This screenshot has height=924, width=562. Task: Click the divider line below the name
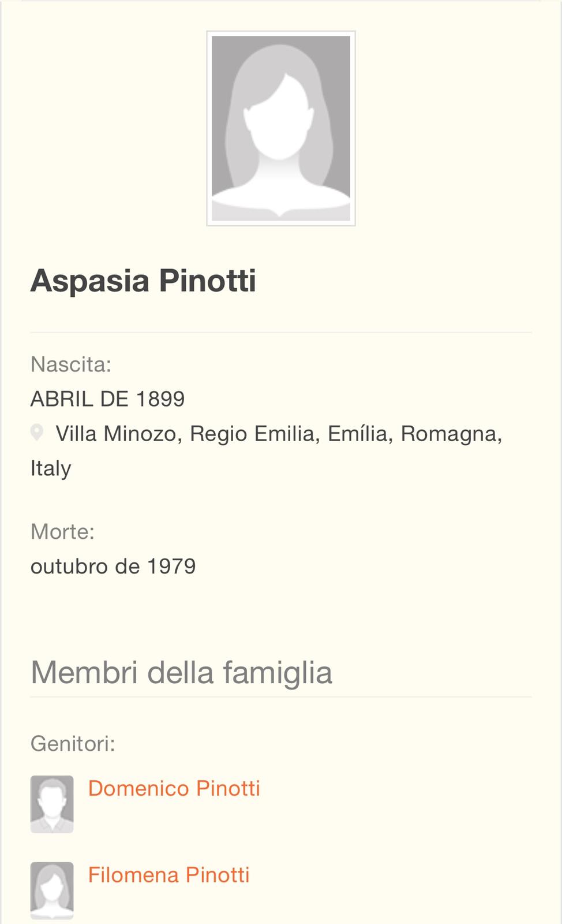(x=281, y=333)
